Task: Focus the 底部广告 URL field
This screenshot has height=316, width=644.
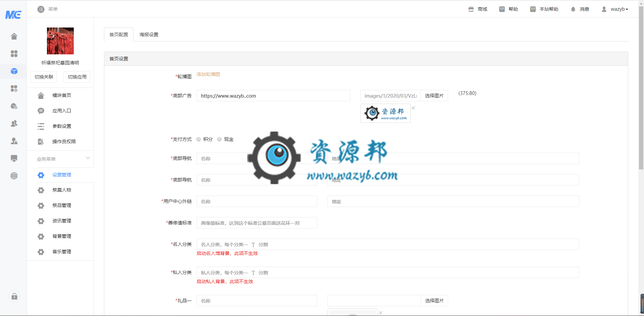Action: pos(273,96)
